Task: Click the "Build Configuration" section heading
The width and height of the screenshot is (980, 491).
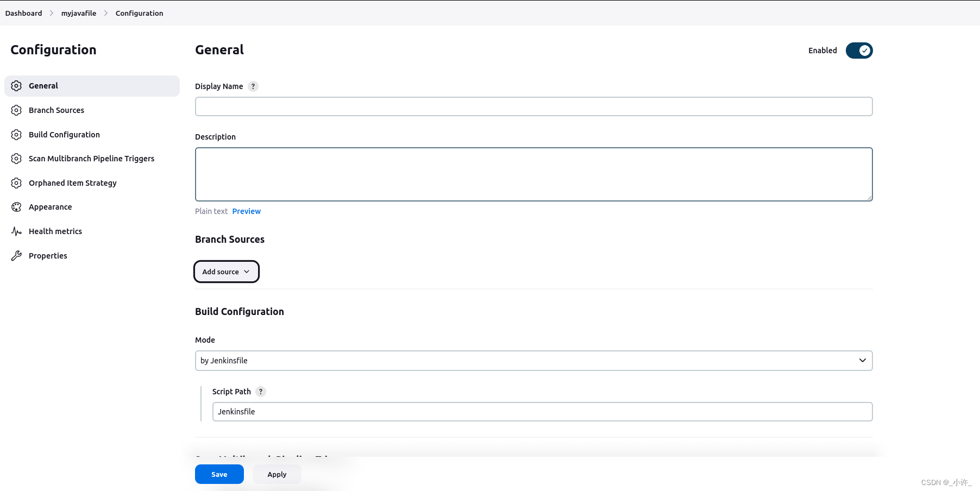Action: (x=240, y=312)
